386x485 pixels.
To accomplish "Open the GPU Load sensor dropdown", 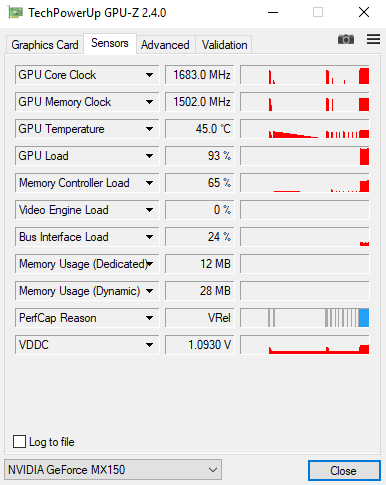I will pos(87,156).
